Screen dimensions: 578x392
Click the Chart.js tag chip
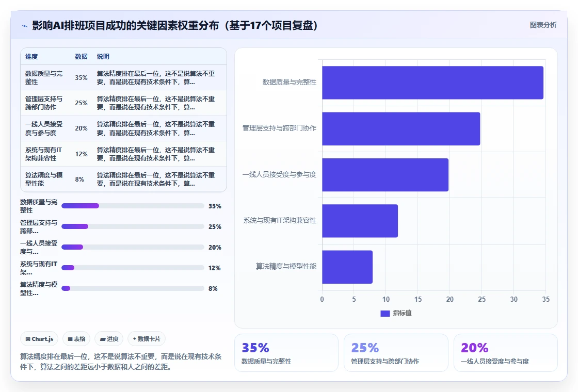coord(39,339)
